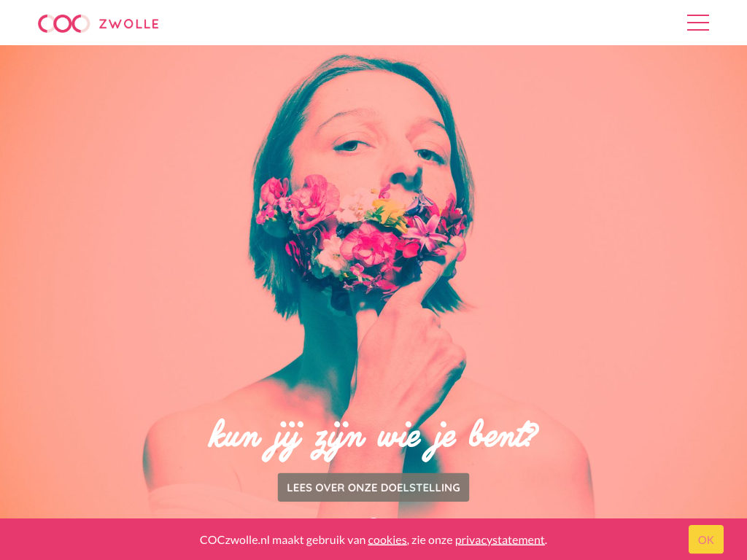Click the first letter C of COC logo
Viewport: 747px width, 560px height.
(46, 23)
